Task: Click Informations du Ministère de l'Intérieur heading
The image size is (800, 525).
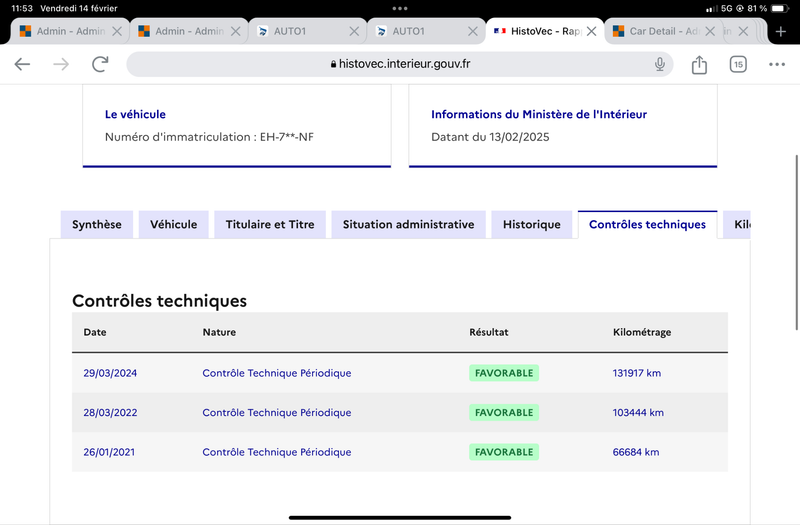Action: tap(539, 114)
